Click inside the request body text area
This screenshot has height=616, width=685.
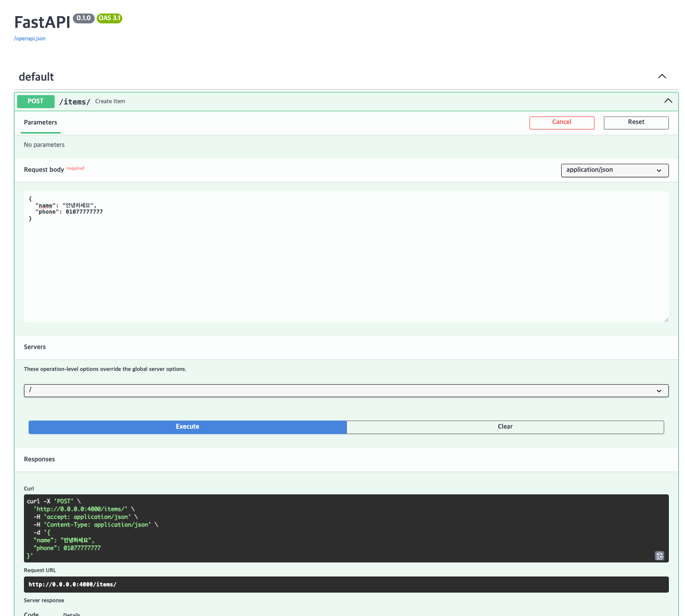[x=346, y=257]
